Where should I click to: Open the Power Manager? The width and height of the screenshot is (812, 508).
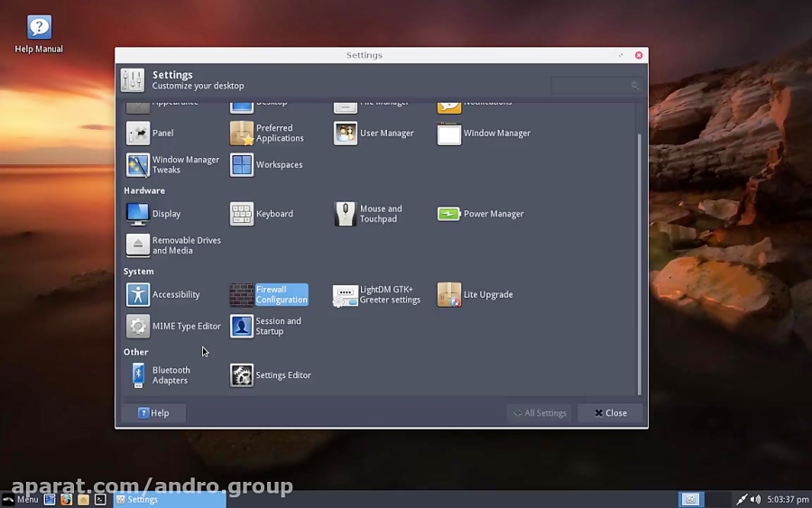pyautogui.click(x=481, y=213)
